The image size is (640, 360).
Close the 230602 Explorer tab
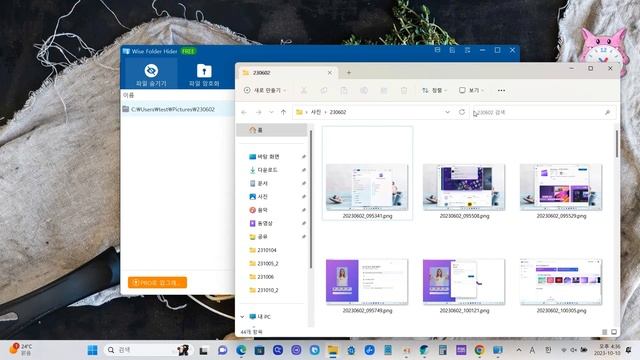click(330, 73)
